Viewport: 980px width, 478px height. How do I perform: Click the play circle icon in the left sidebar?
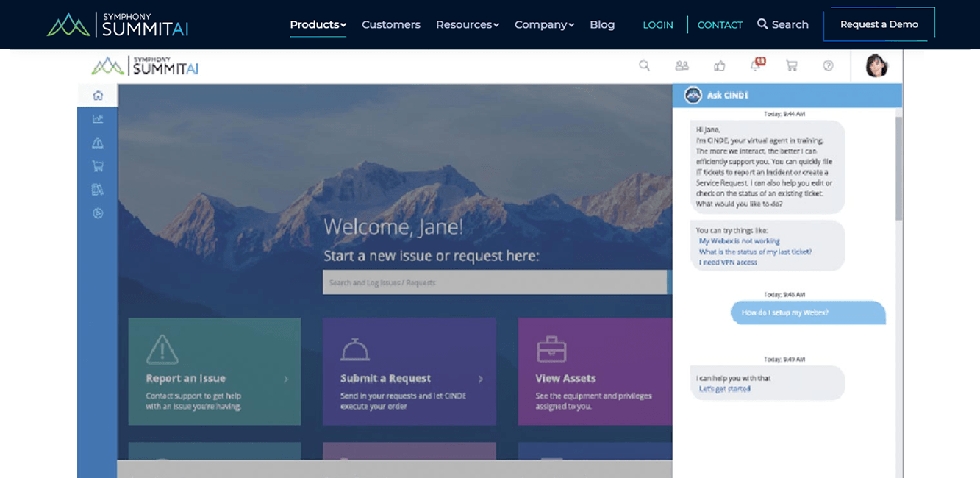point(98,213)
